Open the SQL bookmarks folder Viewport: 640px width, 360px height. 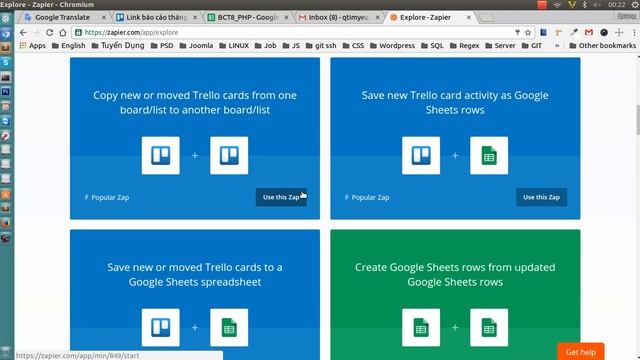click(x=432, y=46)
